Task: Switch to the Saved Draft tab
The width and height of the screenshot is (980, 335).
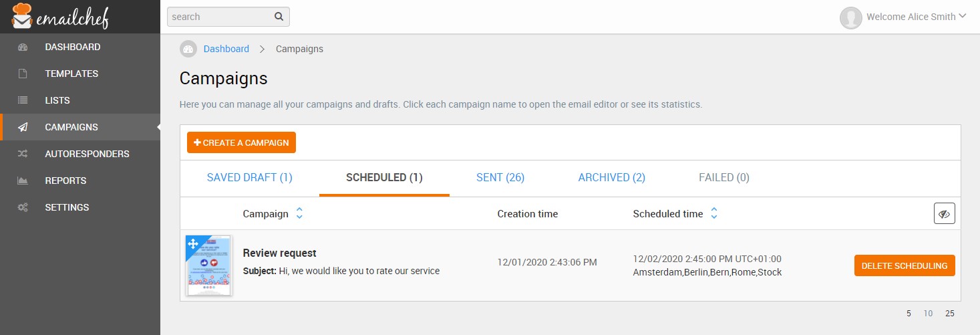Action: (250, 178)
